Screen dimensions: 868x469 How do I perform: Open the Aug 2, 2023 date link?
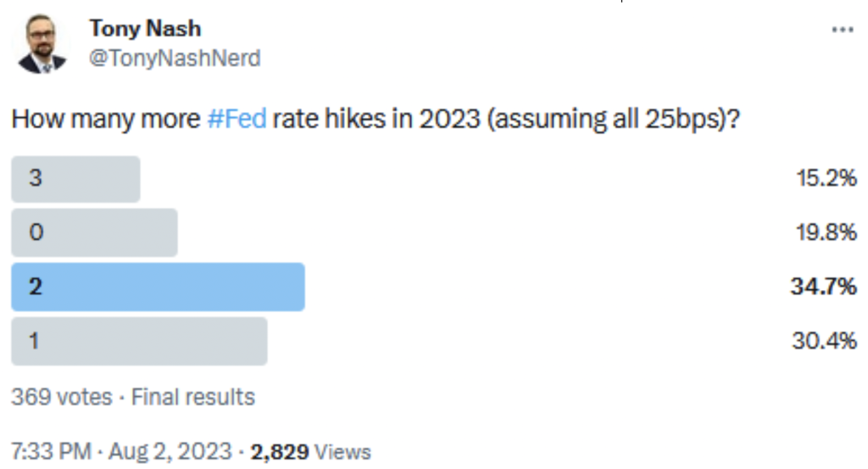[x=170, y=451]
